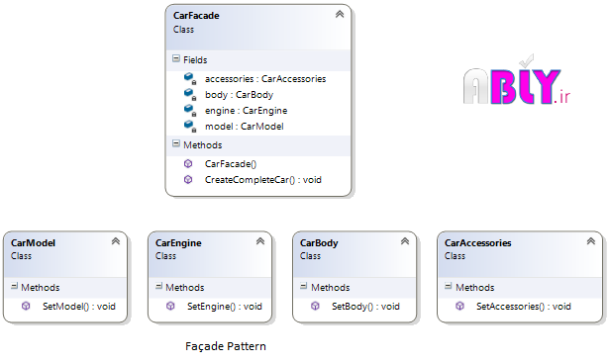
Task: Click the CarModel class title
Action: tap(33, 243)
